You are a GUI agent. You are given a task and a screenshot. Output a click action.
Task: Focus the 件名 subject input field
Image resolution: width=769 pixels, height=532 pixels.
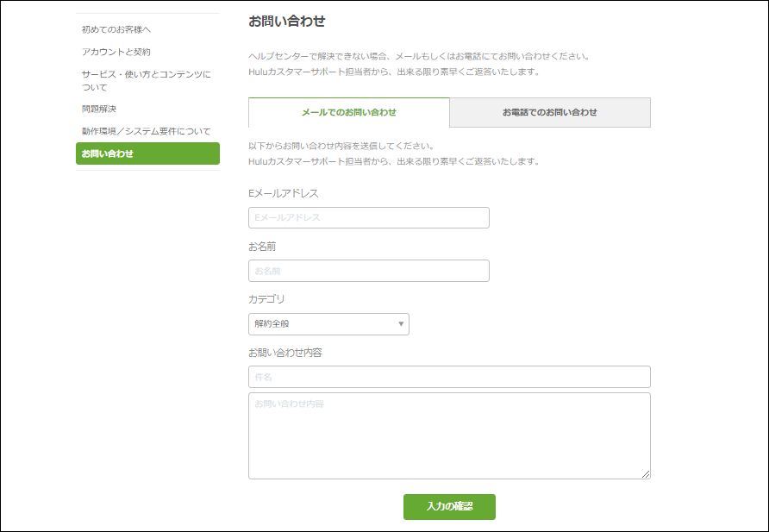pos(448,377)
